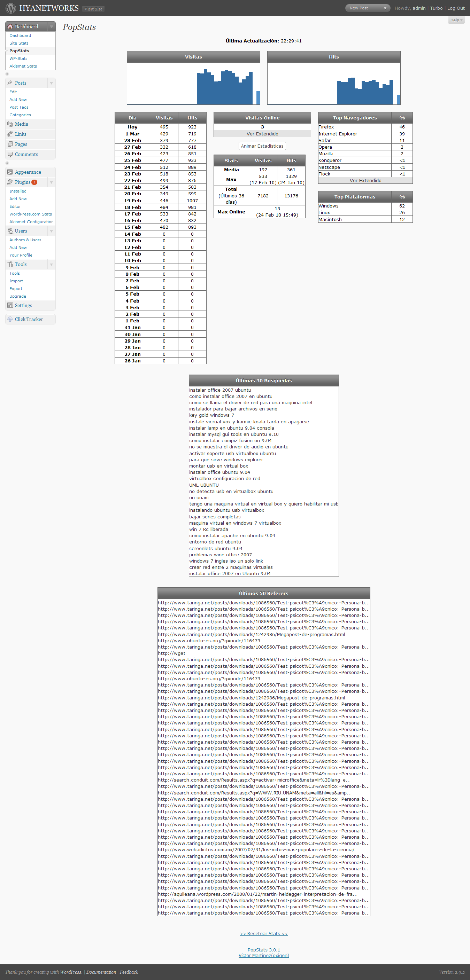
Task: Click the Visitas bar chart
Action: pyautogui.click(x=193, y=83)
